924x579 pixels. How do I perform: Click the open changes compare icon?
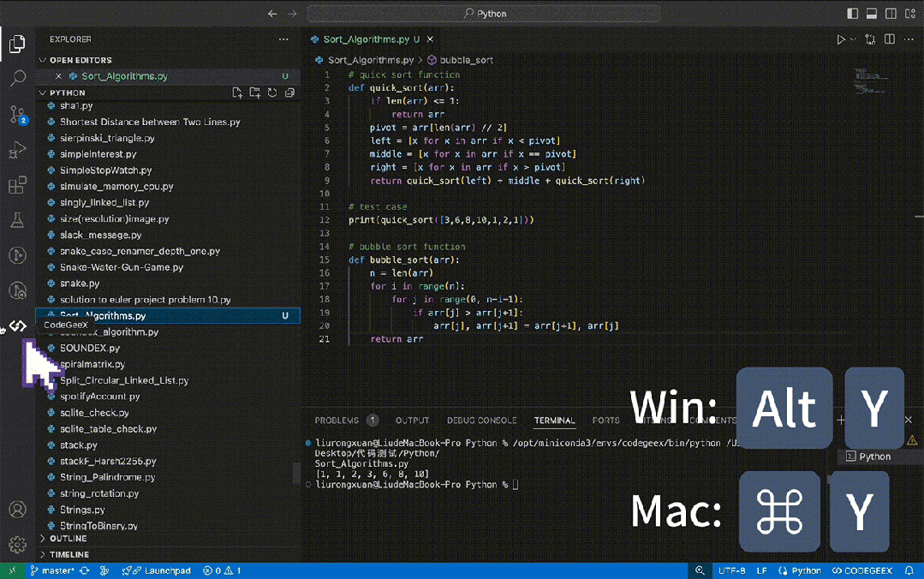tap(870, 39)
